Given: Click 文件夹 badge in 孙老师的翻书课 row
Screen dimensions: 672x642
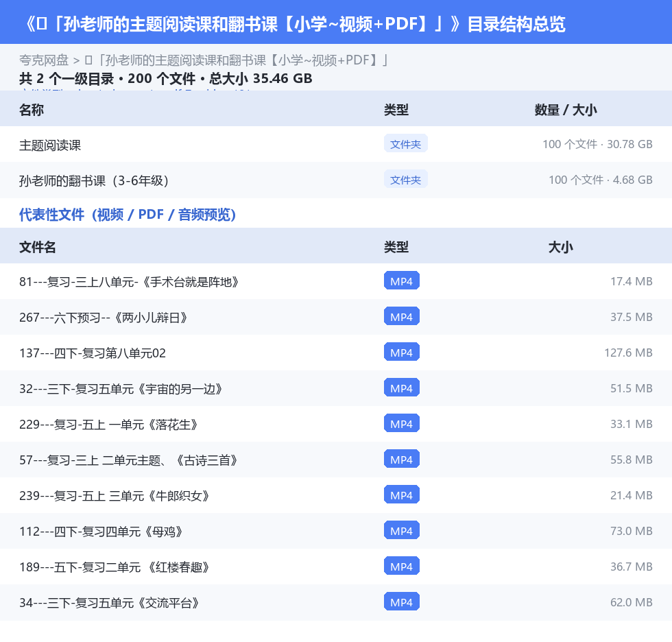Looking at the screenshot, I should pos(405,180).
